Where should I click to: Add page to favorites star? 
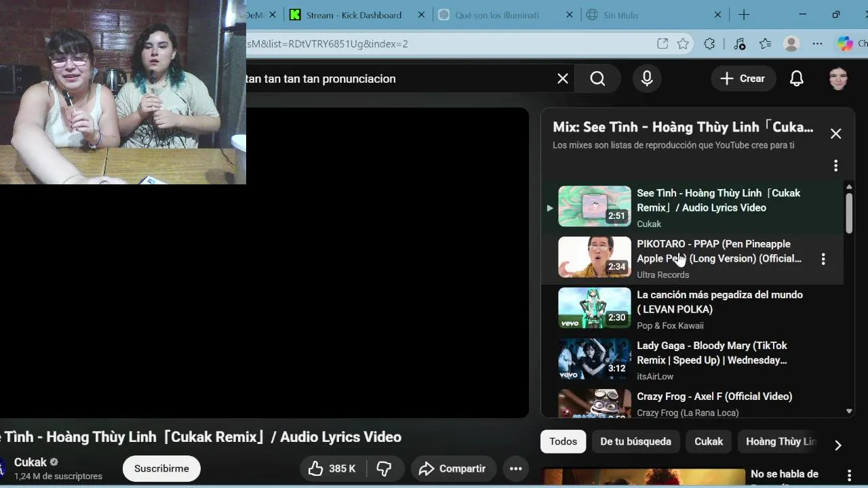[x=683, y=44]
